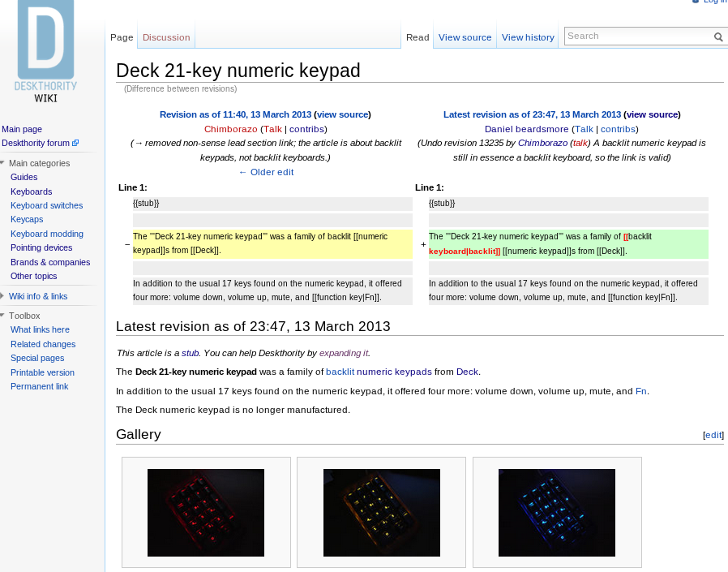Focus the Search input field

click(639, 37)
